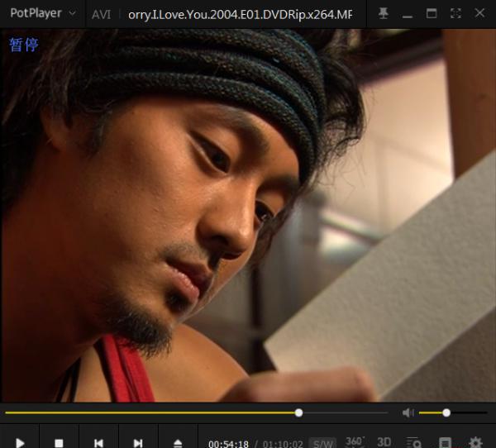496x448 pixels.
Task: Open a file with the eject button
Action: 178,442
